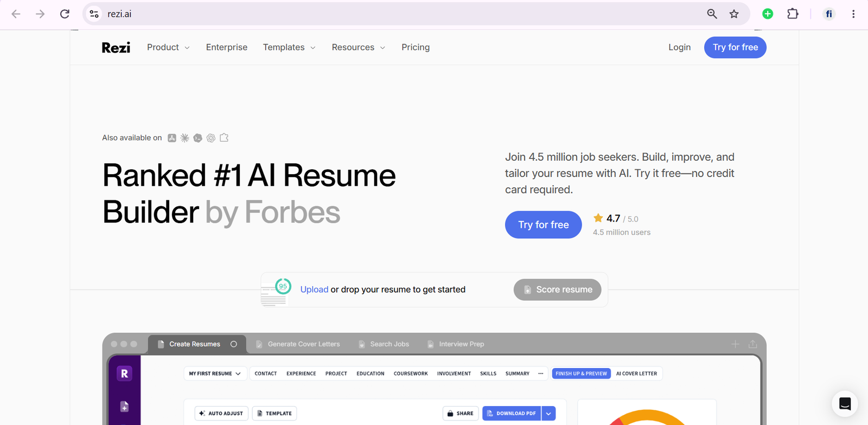
Task: Click the TEMPLATE button
Action: [275, 414]
